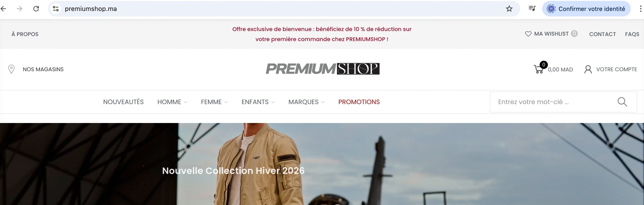
Task: Open the PROMOTIONS menu item
Action: tap(359, 102)
